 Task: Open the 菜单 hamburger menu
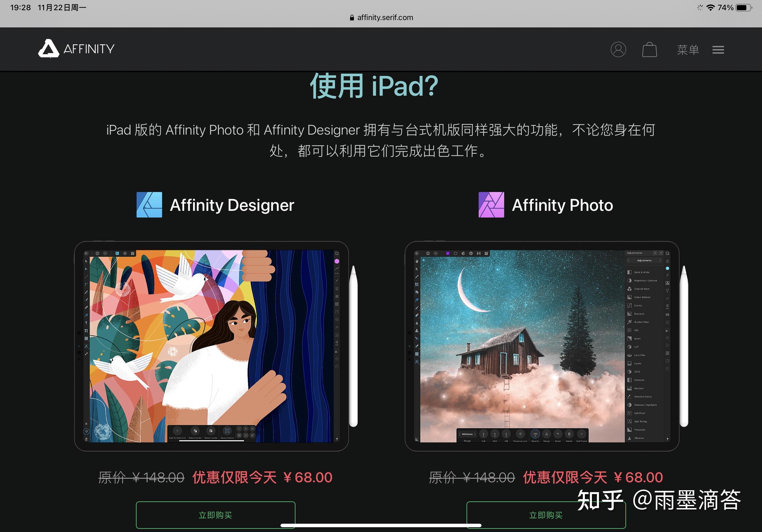click(x=701, y=50)
